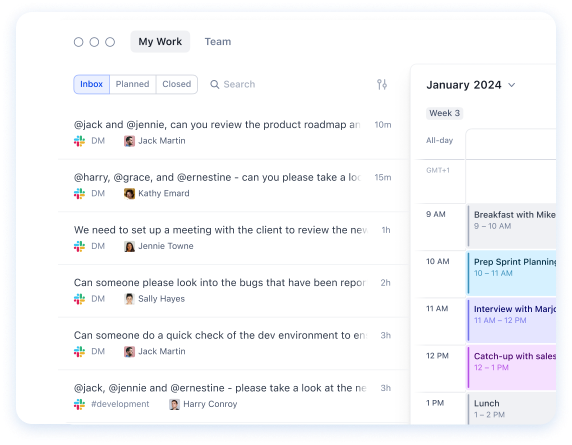Click Slack icon beside #development channel
572x445 pixels.
79,404
